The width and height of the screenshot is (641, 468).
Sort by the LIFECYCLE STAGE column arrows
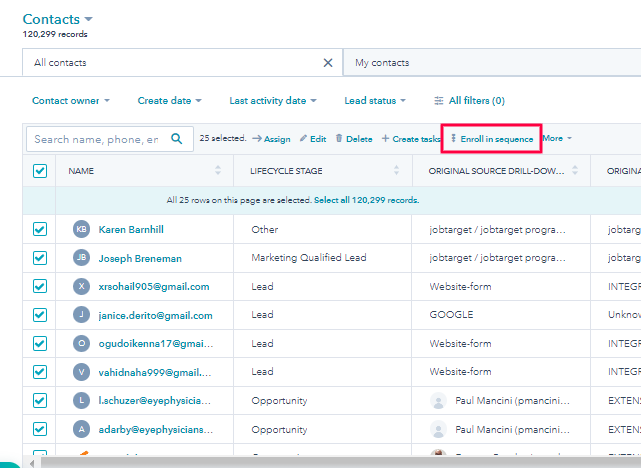click(396, 170)
